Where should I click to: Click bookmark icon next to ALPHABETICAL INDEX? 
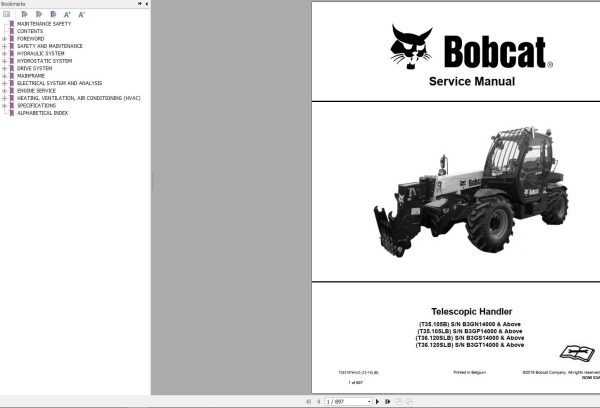coord(12,113)
